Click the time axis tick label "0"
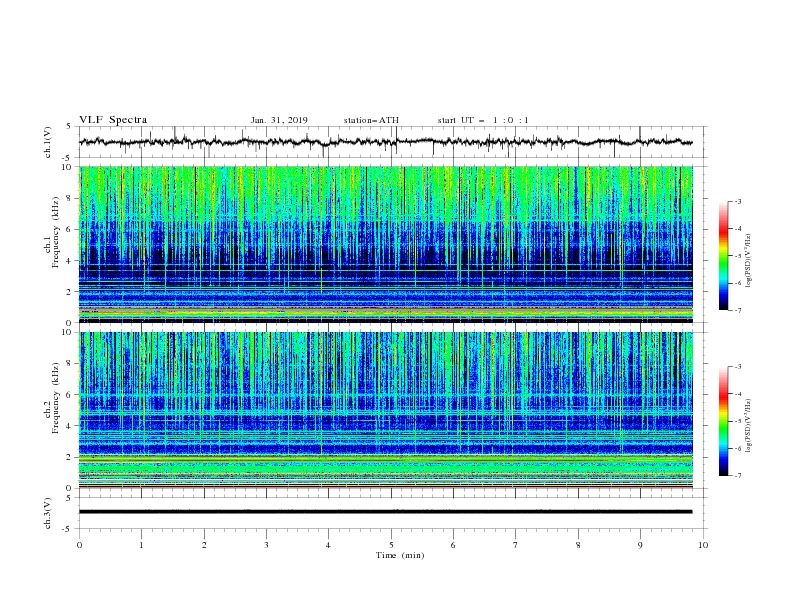Image resolution: width=792 pixels, height=612 pixels. click(x=79, y=545)
